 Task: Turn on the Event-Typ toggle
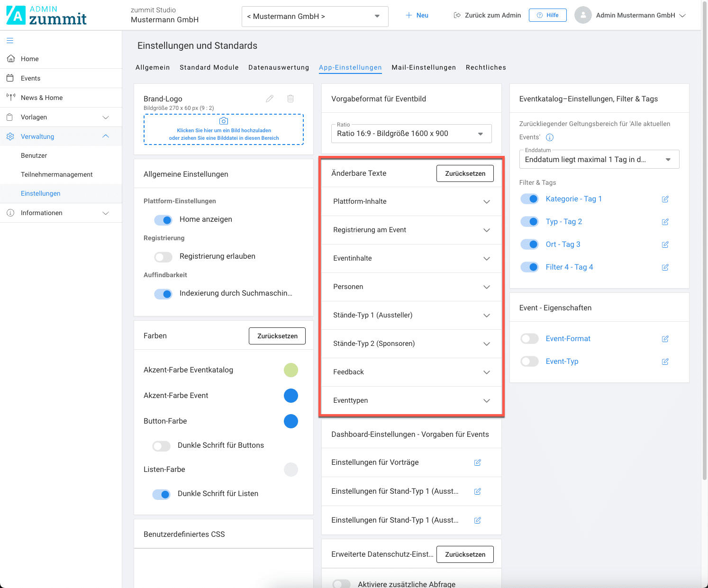click(x=529, y=362)
